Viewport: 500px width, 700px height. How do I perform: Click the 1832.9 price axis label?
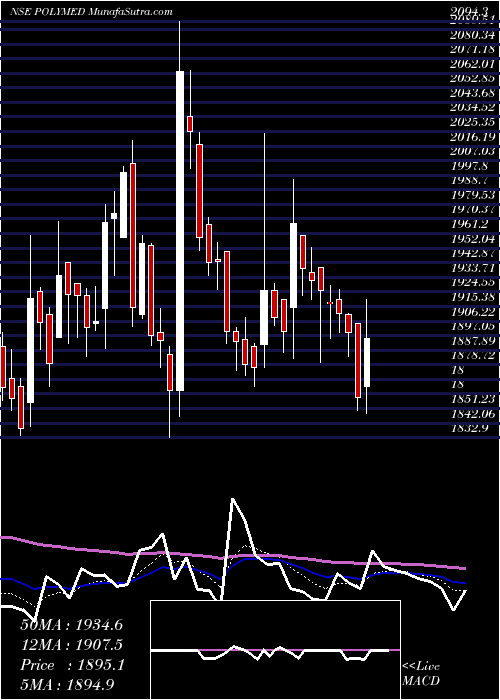[469, 428]
